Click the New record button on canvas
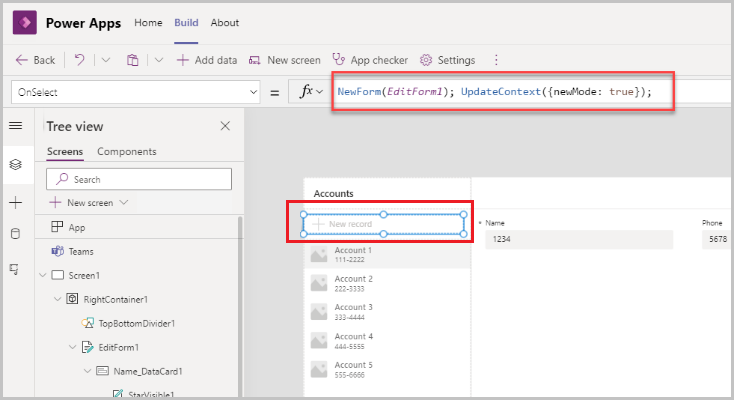The width and height of the screenshot is (734, 400). pyautogui.click(x=383, y=224)
